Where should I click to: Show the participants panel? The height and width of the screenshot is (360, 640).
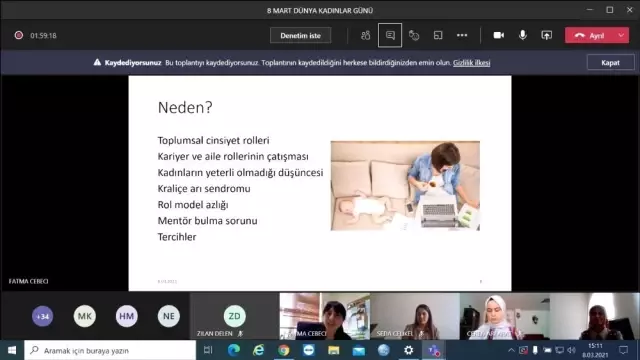coord(365,36)
